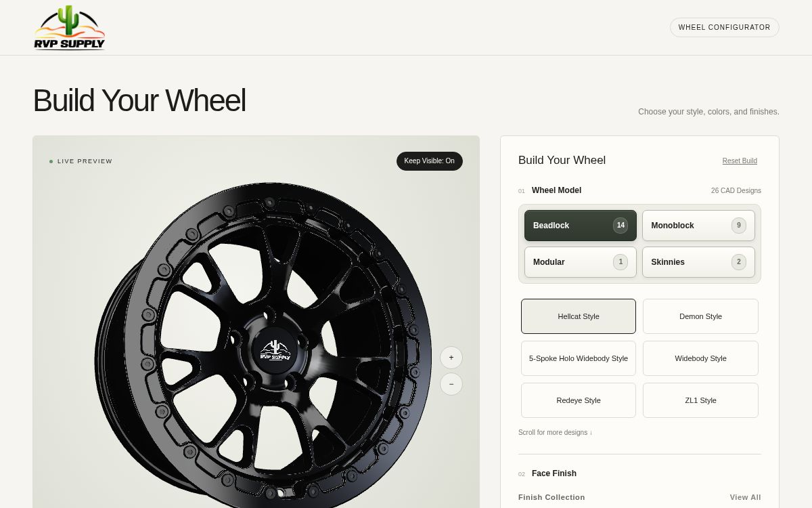Viewport: 812px width, 508px height.
Task: Click Reset Build link
Action: pyautogui.click(x=740, y=161)
